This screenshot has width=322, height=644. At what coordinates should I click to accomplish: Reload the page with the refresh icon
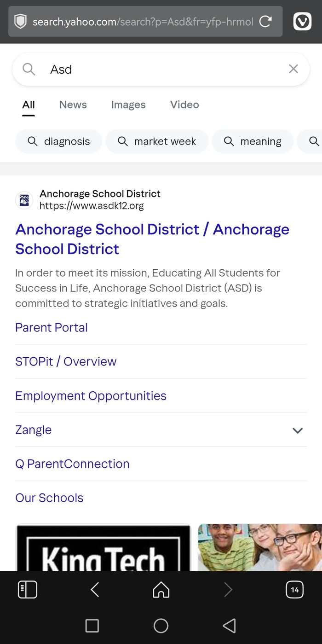point(265,21)
